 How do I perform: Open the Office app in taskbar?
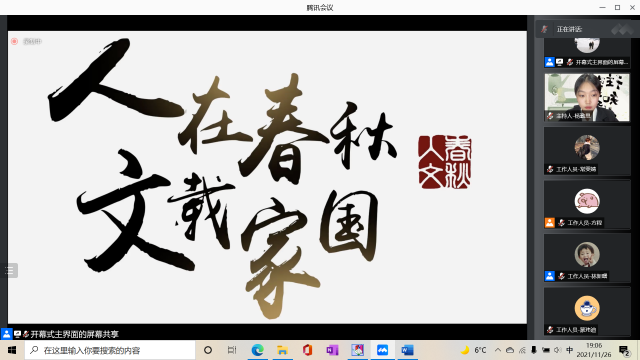coord(307,350)
